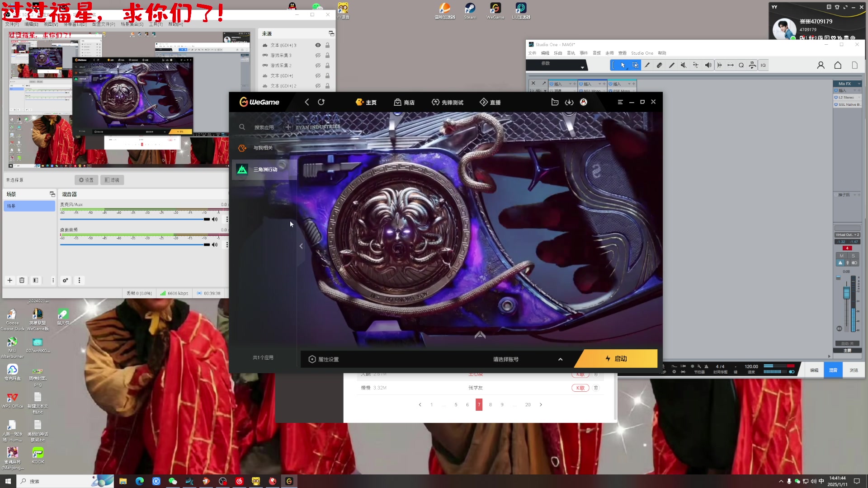
Task: Delete the selected OBS scene with trash icon
Action: tap(22, 280)
